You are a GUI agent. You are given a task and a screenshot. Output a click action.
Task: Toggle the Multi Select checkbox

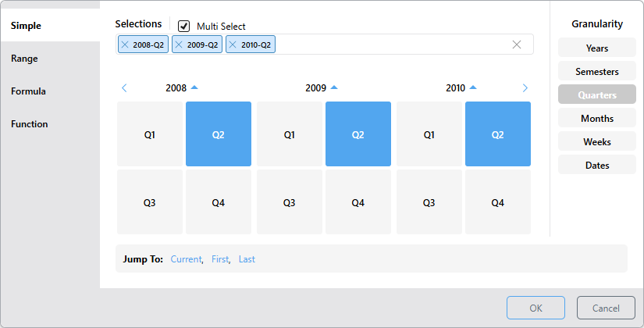[184, 26]
